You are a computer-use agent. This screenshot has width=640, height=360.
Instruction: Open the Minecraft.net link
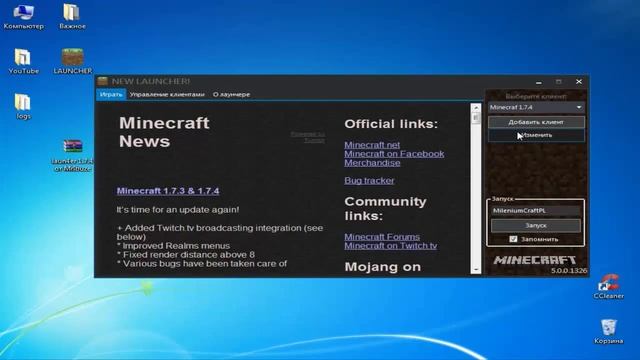(x=372, y=145)
